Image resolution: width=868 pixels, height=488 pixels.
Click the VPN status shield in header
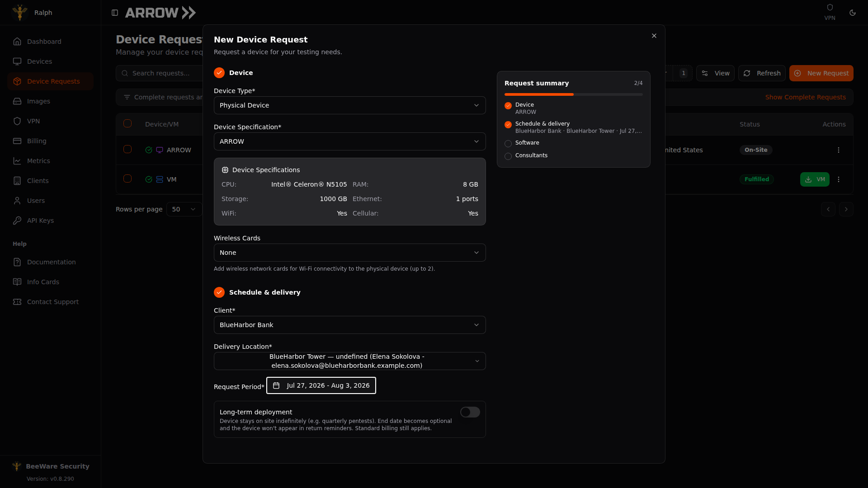tap(830, 7)
